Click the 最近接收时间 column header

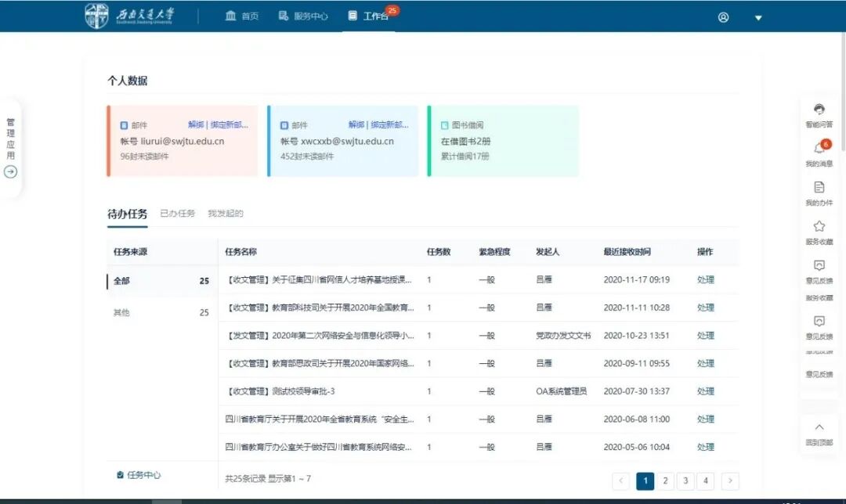[x=627, y=252]
